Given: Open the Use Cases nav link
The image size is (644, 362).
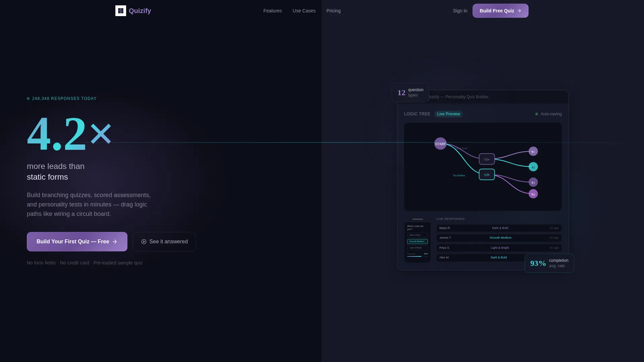Looking at the screenshot, I should (304, 11).
